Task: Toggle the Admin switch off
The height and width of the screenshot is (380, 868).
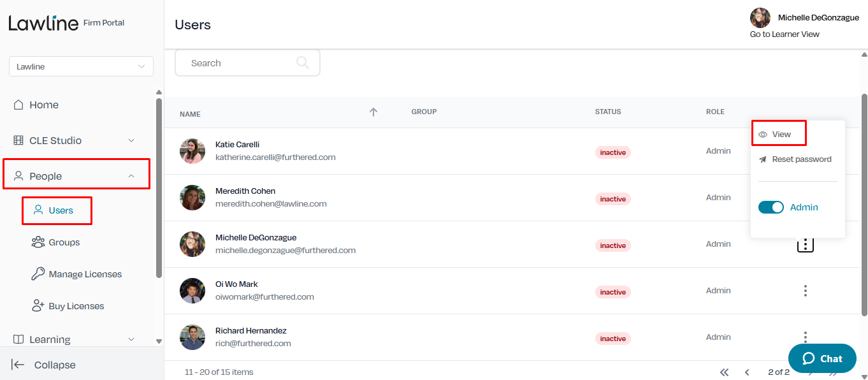Action: pos(771,207)
